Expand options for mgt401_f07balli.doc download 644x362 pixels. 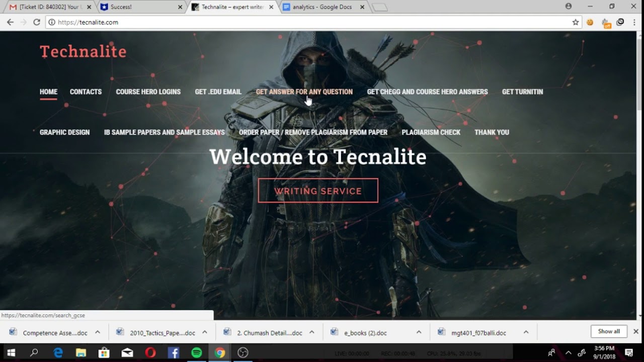pos(526,332)
